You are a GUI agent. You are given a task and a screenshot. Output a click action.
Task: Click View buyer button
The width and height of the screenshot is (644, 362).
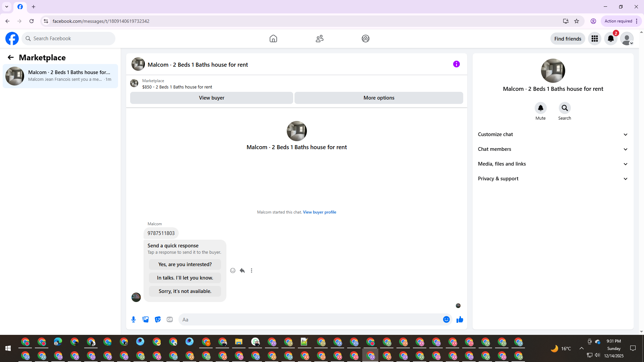coord(211,98)
